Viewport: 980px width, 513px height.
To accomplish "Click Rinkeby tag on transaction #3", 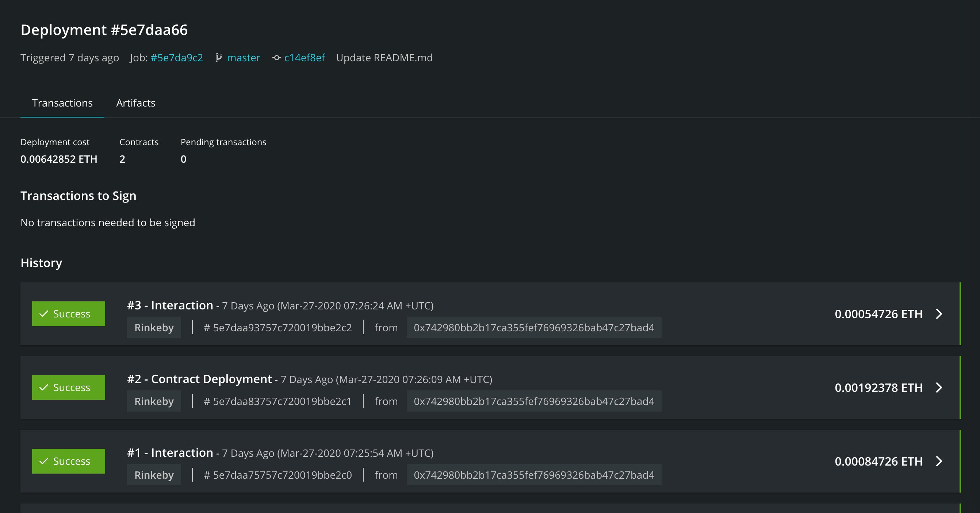I will (x=154, y=327).
